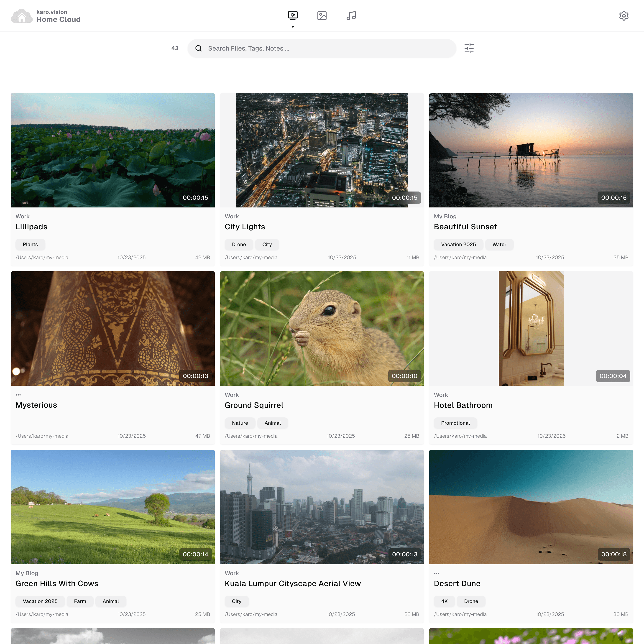
Task: Click the search magnifier icon
Action: [199, 48]
